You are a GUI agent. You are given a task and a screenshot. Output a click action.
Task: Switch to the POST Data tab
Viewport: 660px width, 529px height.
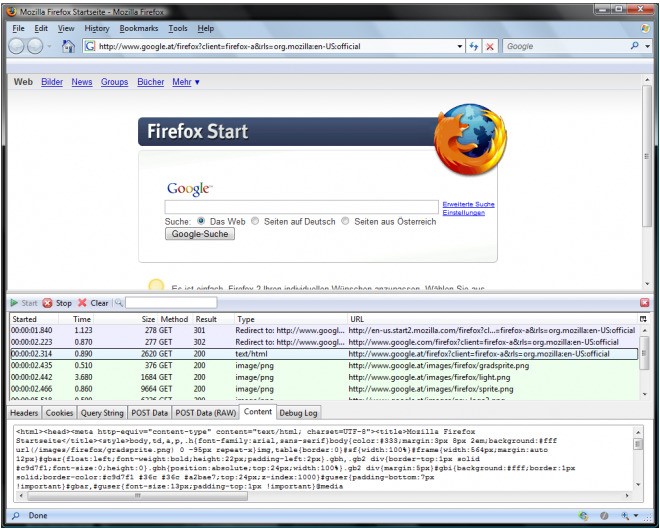click(x=149, y=413)
